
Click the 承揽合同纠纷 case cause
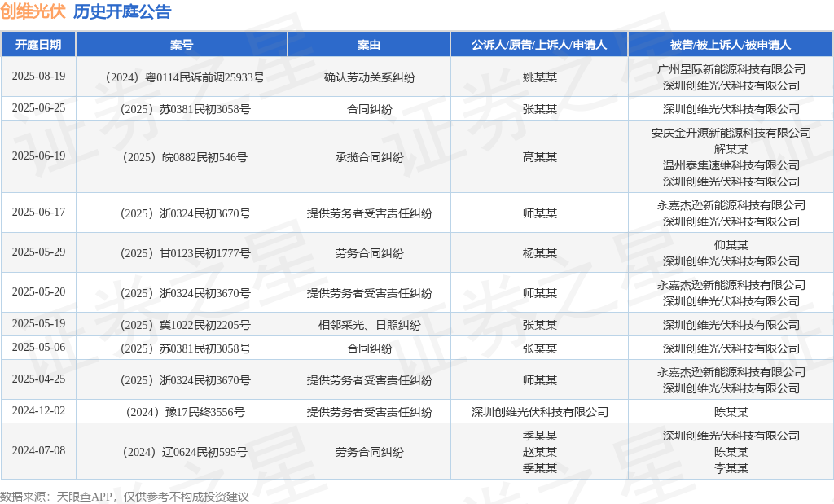[x=369, y=157]
